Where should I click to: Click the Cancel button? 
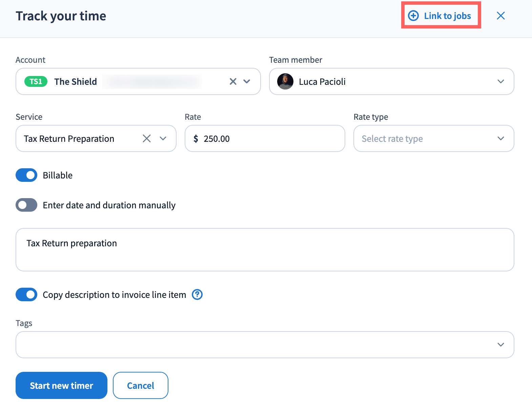(140, 385)
